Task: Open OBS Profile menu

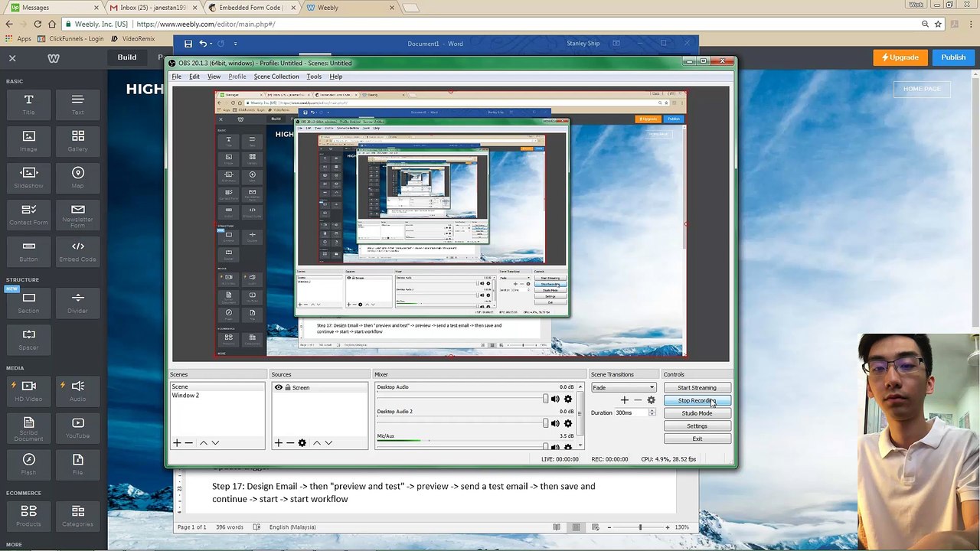Action: 237,77
